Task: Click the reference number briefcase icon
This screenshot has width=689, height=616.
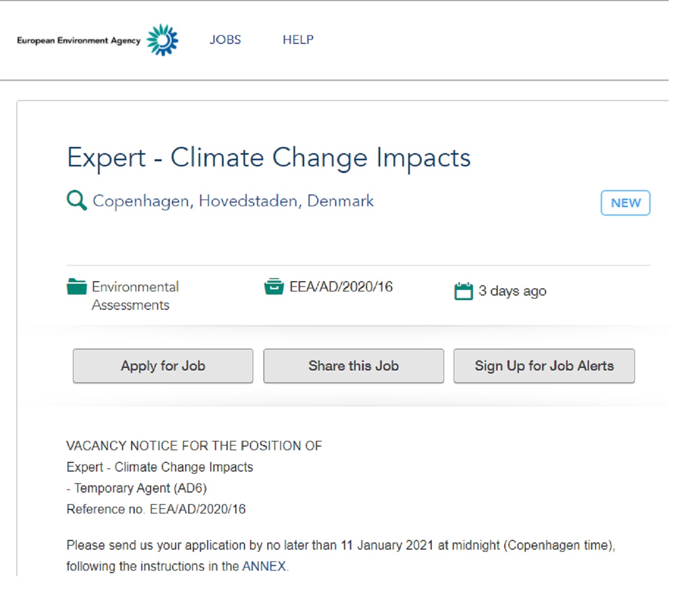Action: pyautogui.click(x=274, y=287)
